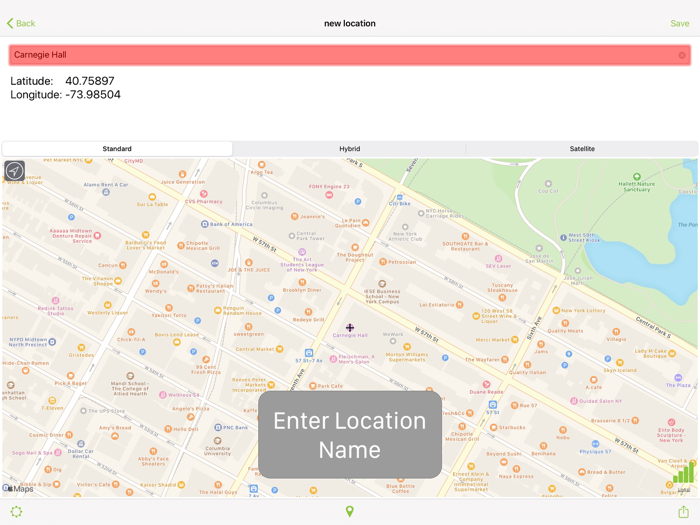
Task: Select the Park Cafe marker
Action: pyautogui.click(x=312, y=386)
